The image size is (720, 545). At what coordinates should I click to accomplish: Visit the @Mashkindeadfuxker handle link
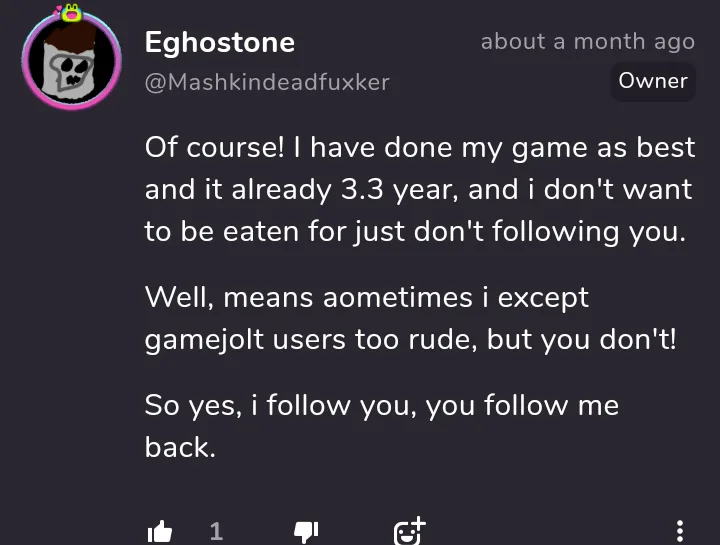tap(267, 80)
